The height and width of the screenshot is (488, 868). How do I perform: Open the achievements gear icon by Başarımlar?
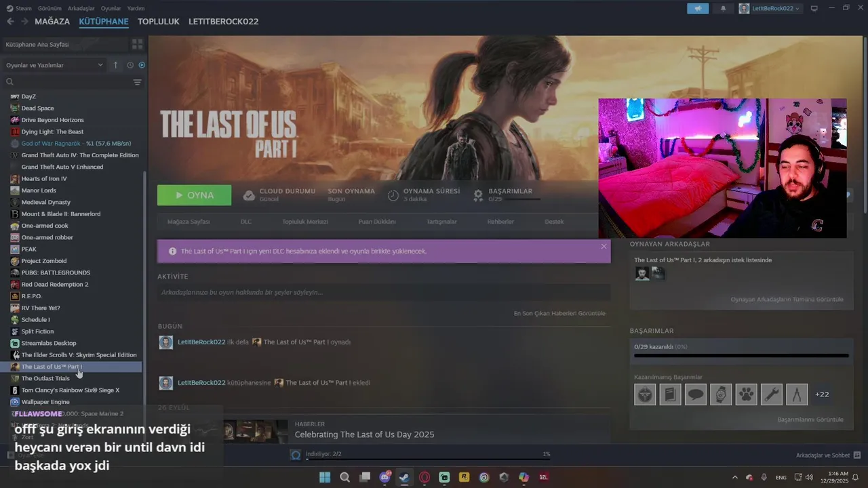[x=478, y=195]
